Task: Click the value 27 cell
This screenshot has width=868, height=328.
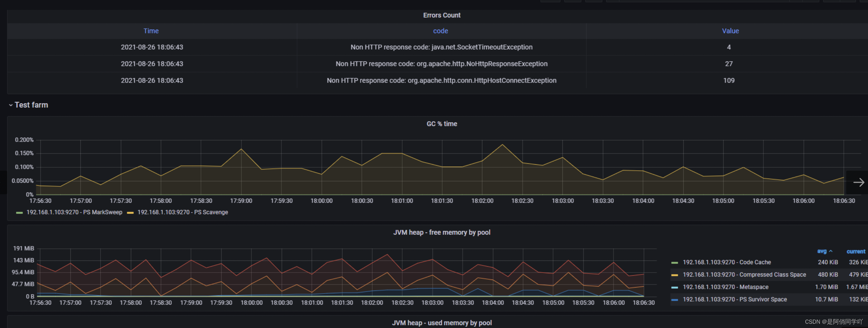Action: pos(729,64)
